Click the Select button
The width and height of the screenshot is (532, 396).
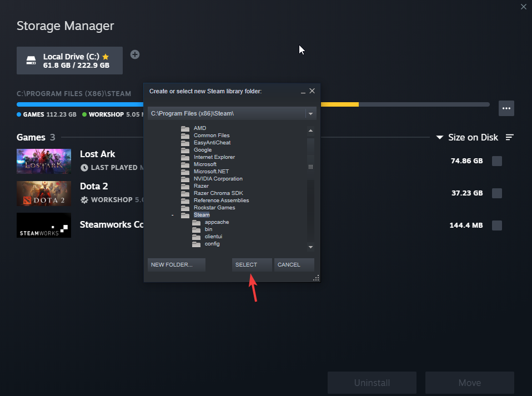coord(252,265)
